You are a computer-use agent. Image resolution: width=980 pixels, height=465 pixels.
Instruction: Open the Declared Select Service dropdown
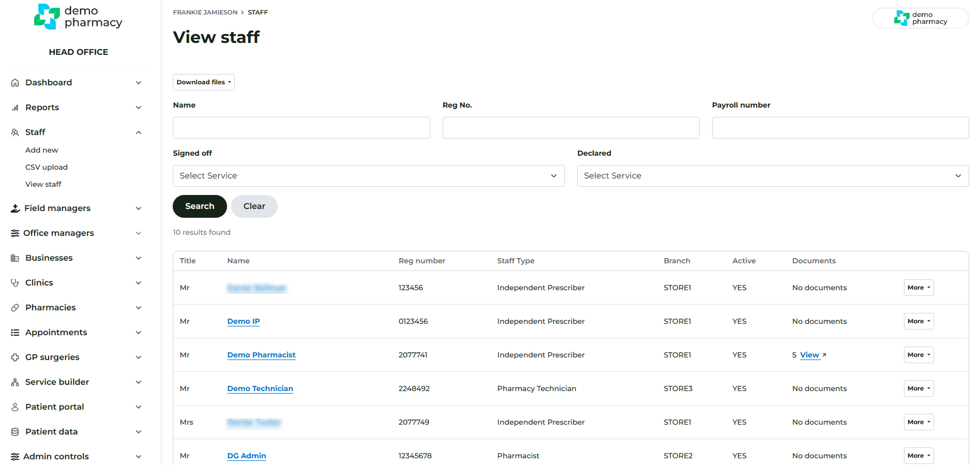tap(772, 176)
